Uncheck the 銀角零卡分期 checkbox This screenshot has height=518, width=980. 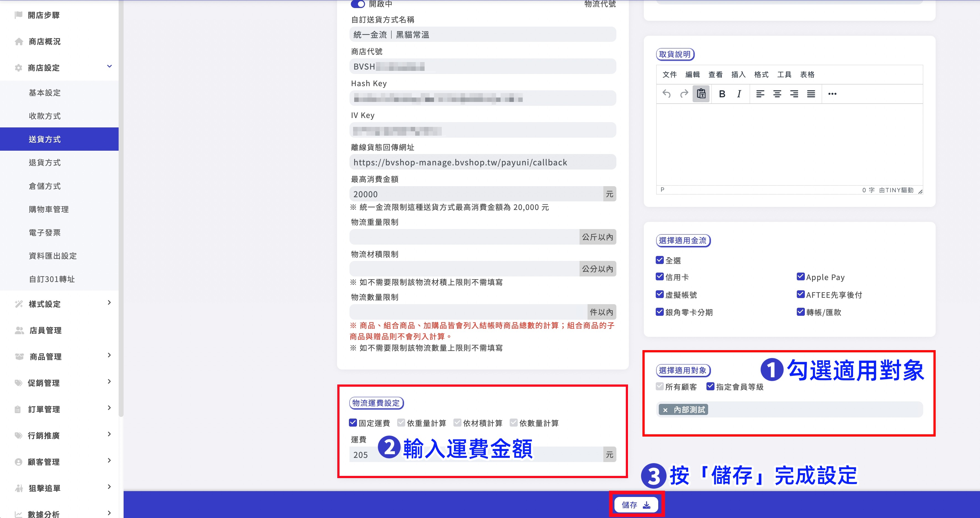click(x=660, y=312)
